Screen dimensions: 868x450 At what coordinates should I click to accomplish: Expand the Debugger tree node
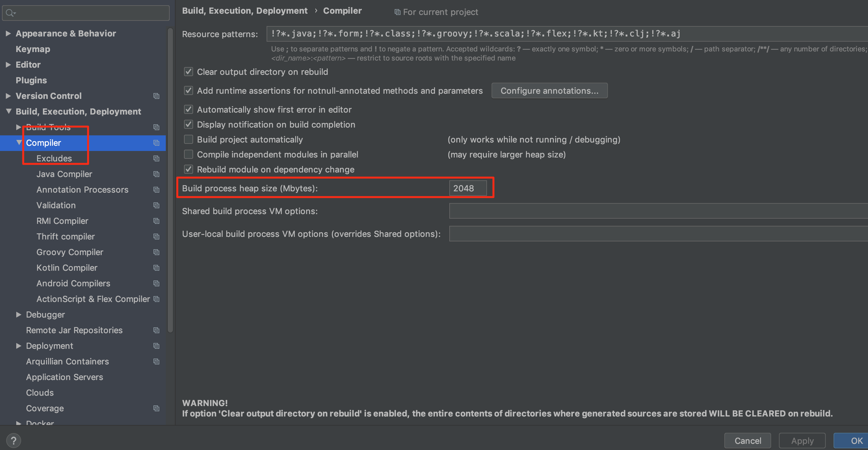pos(19,315)
